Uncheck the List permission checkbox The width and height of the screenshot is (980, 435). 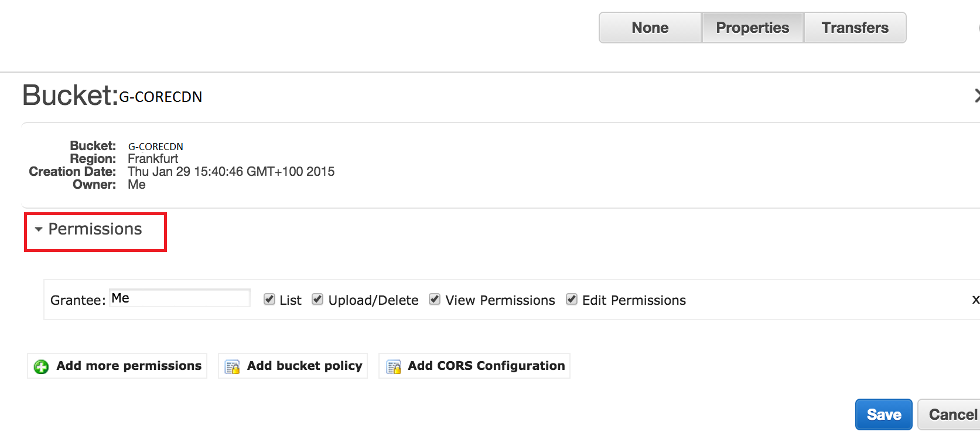tap(269, 300)
